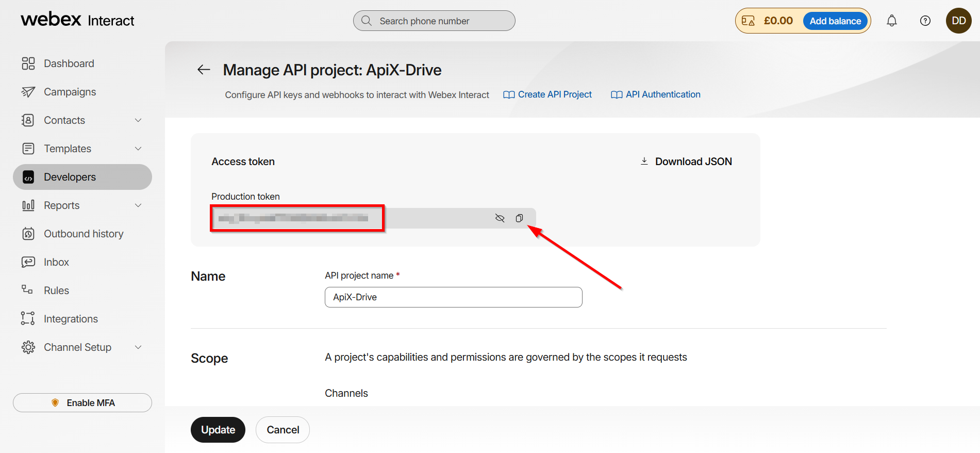Go to Inbox in the sidebar
Viewport: 980px width, 453px height.
(82, 262)
